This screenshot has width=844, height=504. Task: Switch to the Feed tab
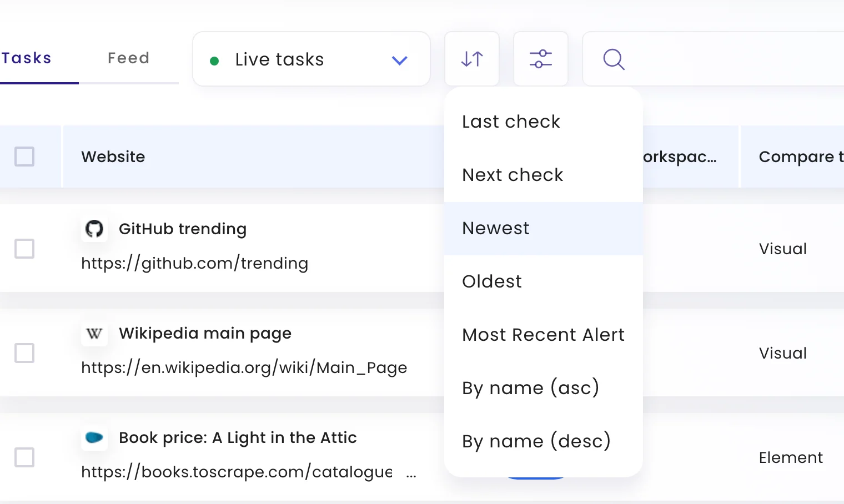coord(129,58)
